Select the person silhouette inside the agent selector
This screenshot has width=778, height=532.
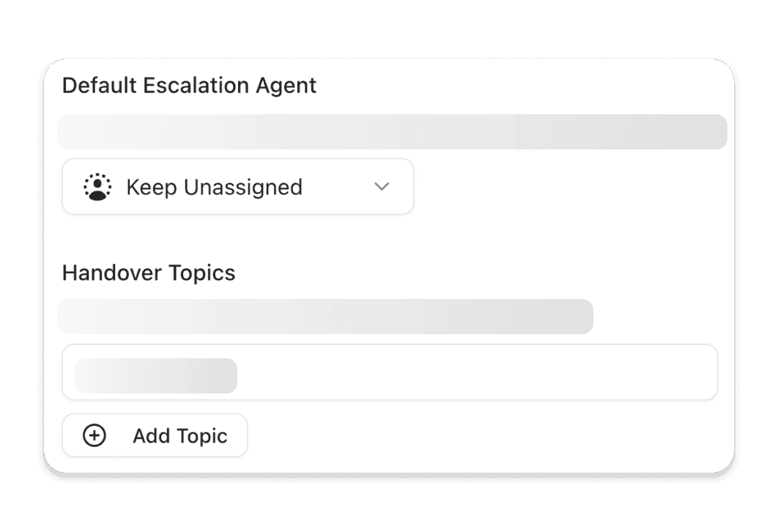97,188
